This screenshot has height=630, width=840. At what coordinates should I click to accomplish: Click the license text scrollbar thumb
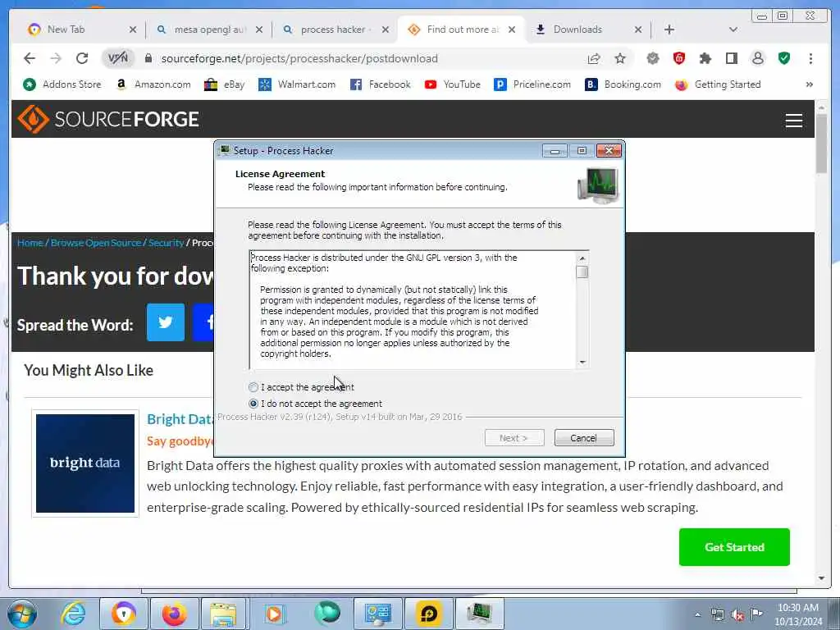(x=582, y=272)
